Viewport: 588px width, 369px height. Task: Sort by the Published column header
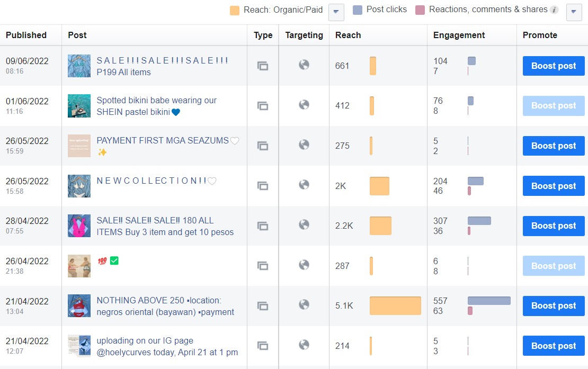(x=26, y=35)
